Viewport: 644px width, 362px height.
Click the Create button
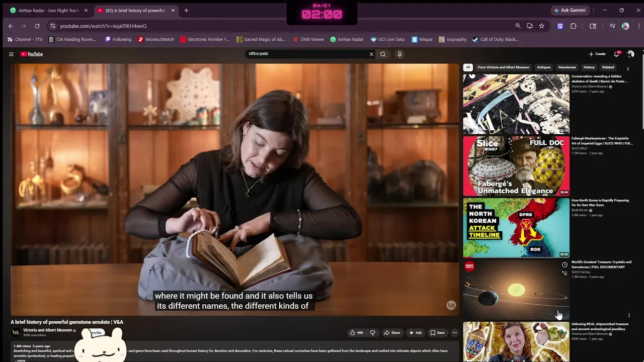click(597, 54)
